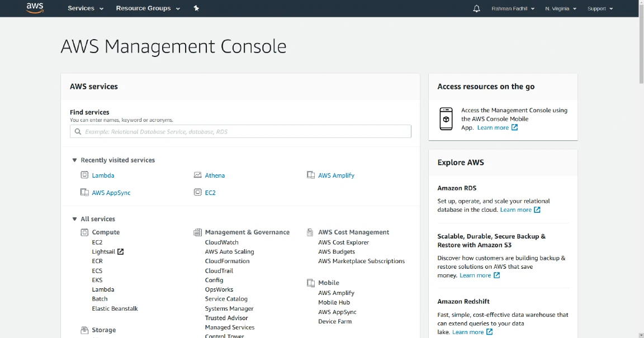The image size is (644, 338).
Task: Click the external link icon beside Lightsail
Action: (x=120, y=251)
